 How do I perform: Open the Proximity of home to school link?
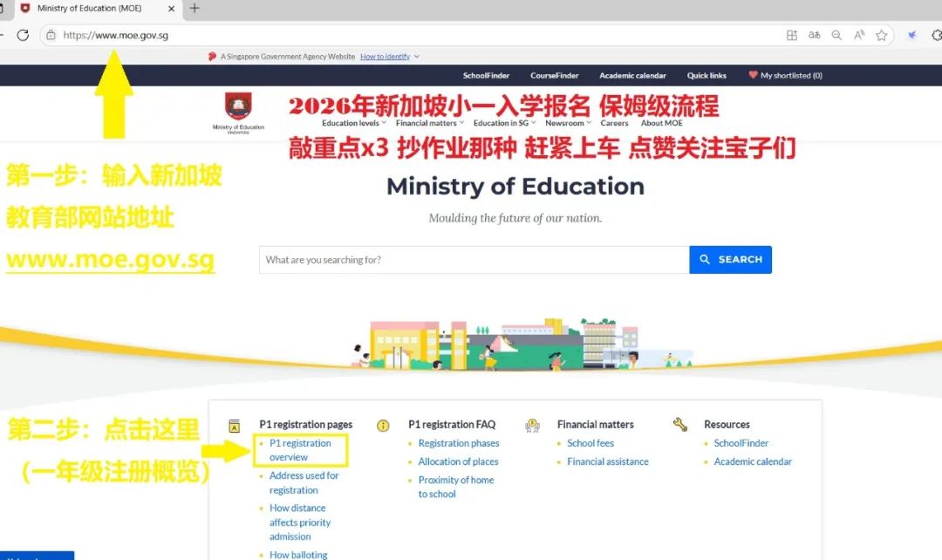[x=456, y=487]
